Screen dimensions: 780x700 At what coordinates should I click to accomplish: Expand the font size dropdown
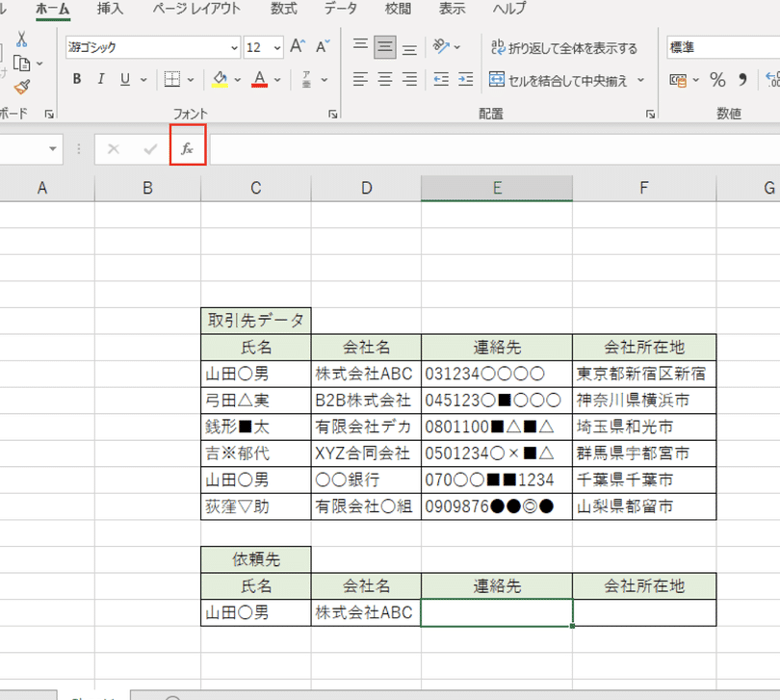(x=277, y=47)
